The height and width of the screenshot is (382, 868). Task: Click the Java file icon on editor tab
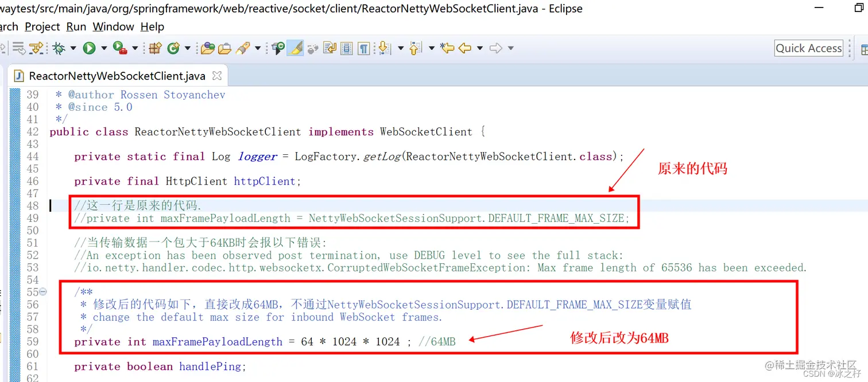tap(19, 76)
